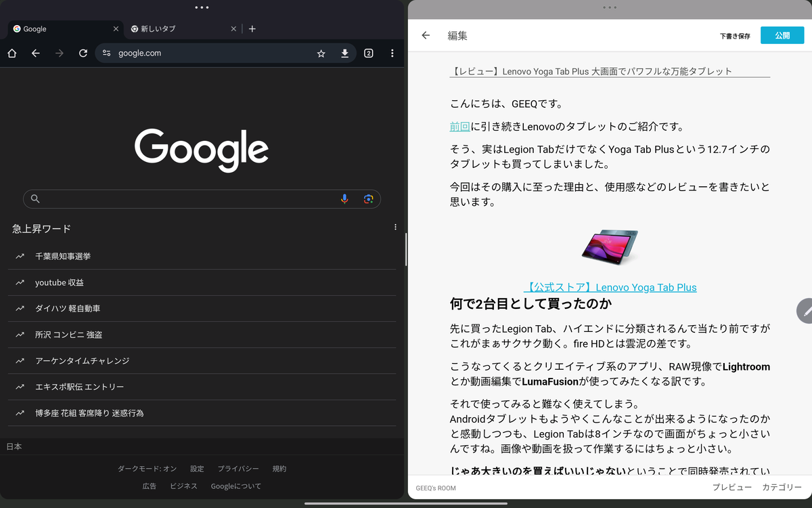Click trending arrow icon beside youtube 収益
This screenshot has width=812, height=508.
click(x=20, y=282)
